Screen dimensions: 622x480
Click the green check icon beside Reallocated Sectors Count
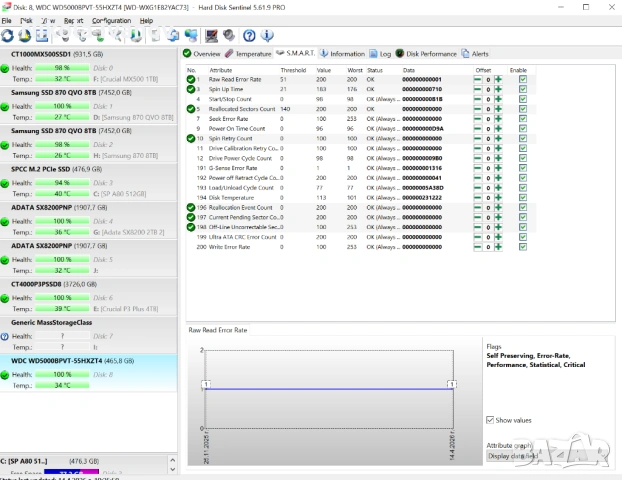191,109
